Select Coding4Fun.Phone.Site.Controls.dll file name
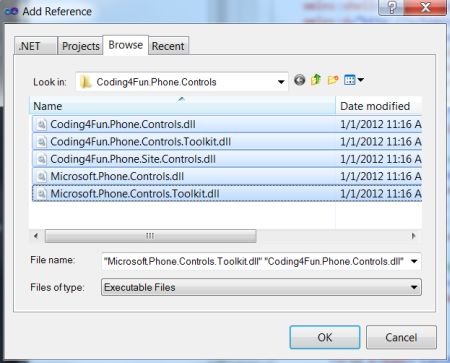The image size is (450, 363). pos(133,159)
